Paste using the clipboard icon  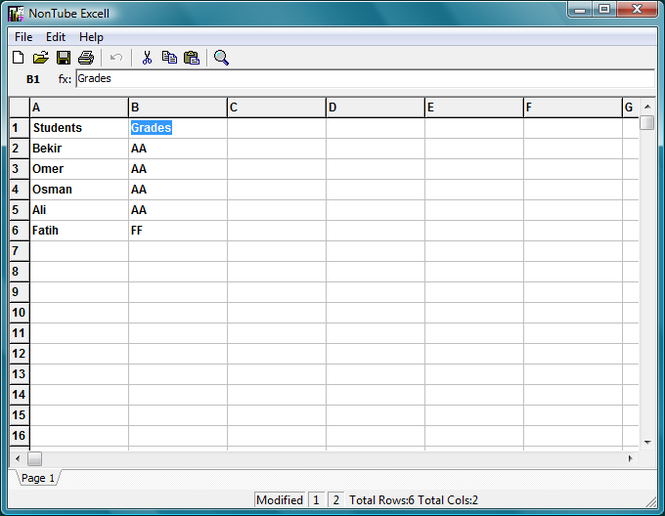192,58
